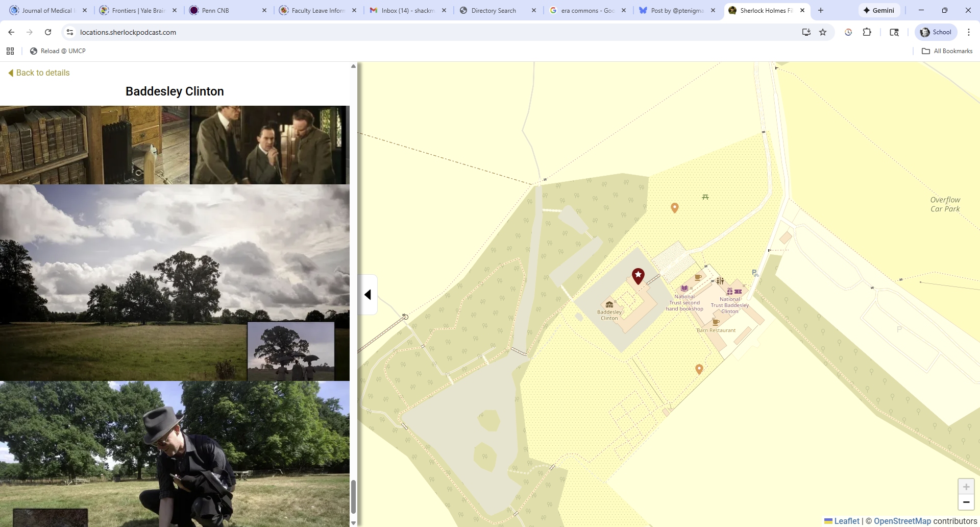The width and height of the screenshot is (980, 527).
Task: Zoom out on the map
Action: pos(966,502)
